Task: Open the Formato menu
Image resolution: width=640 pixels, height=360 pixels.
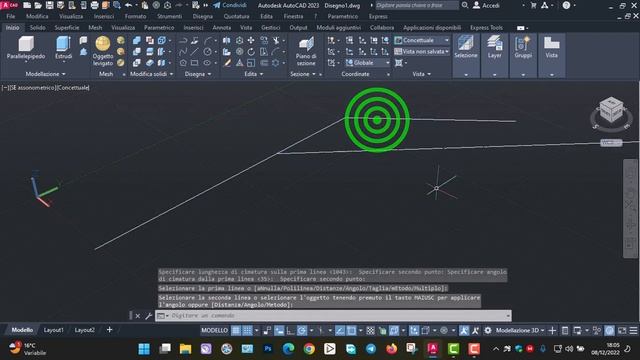Action: click(x=135, y=17)
